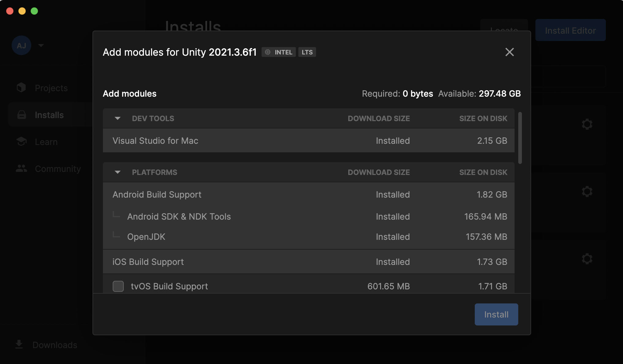Click the Installs lock icon
Image resolution: width=623 pixels, height=364 pixels.
coord(21,115)
